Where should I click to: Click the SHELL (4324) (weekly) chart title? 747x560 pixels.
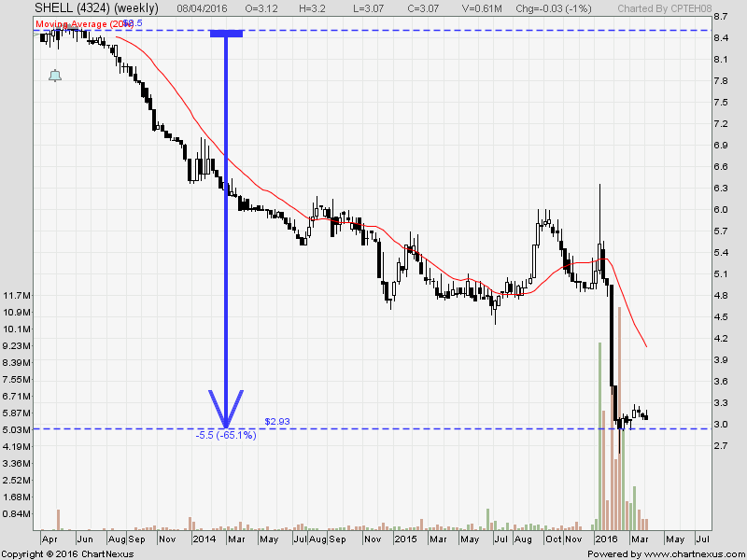[97, 8]
